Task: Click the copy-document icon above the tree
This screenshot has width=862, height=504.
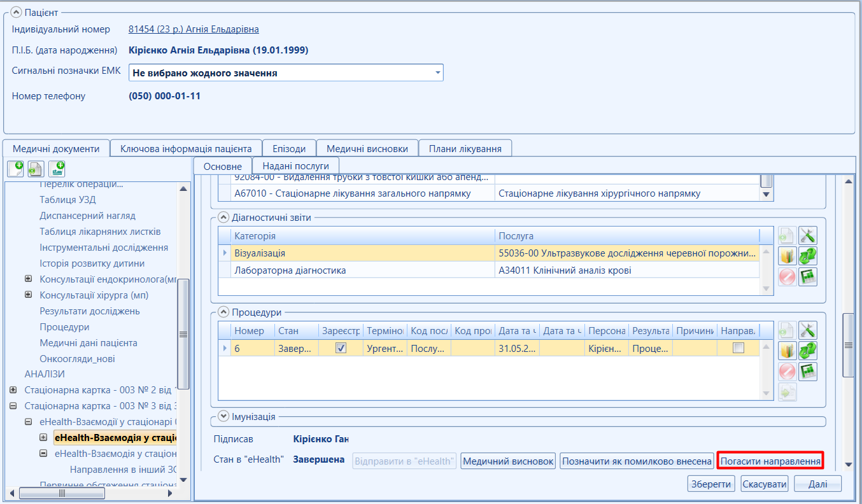Action: 36,169
